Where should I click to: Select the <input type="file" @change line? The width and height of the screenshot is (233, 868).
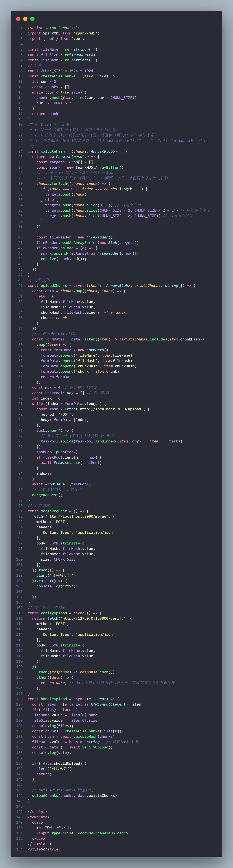coord(82,833)
